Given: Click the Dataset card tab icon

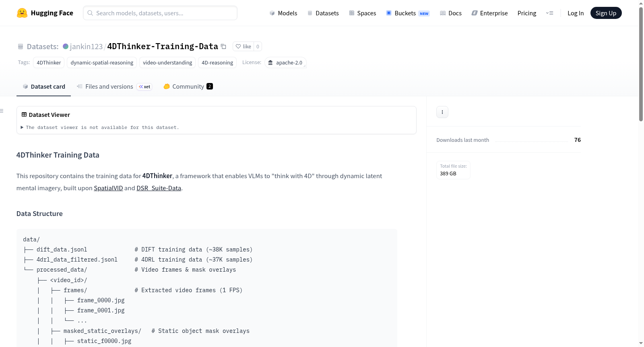Looking at the screenshot, I should [25, 87].
